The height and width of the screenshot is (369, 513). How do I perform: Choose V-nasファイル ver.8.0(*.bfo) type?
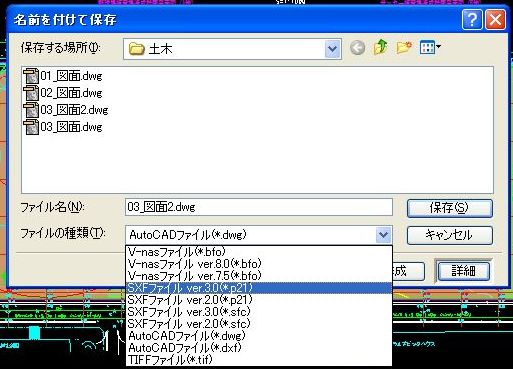click(259, 264)
